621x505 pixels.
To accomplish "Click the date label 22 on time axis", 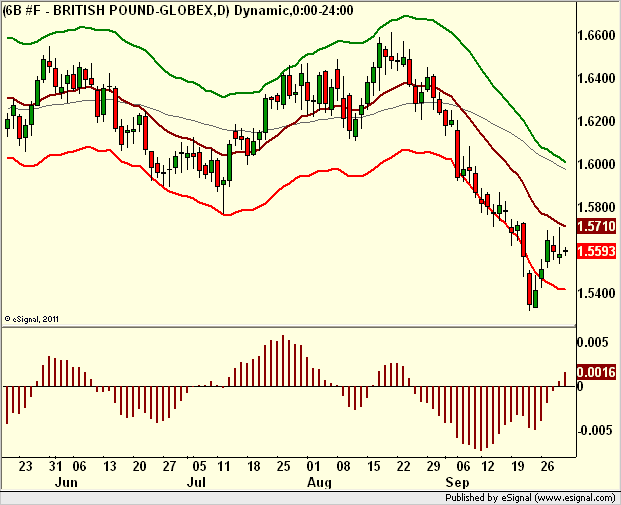I will click(x=403, y=466).
